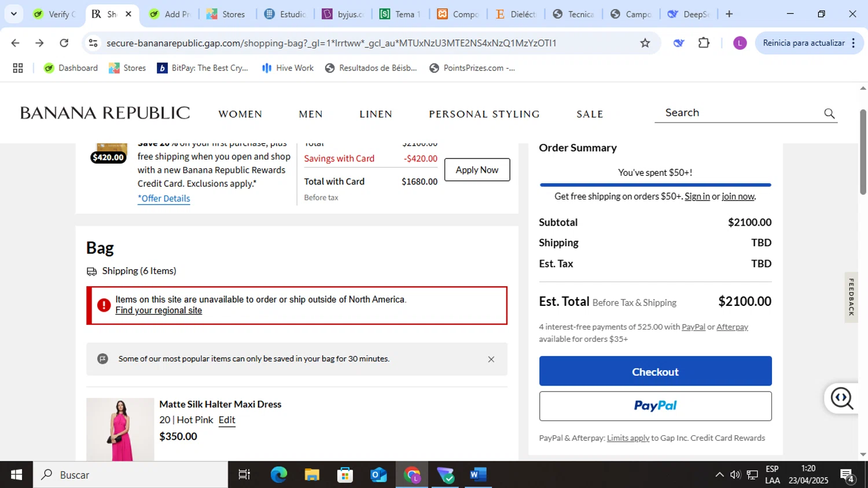Open Task View on the taskbar
Screen dimensions: 868x488
tap(244, 475)
